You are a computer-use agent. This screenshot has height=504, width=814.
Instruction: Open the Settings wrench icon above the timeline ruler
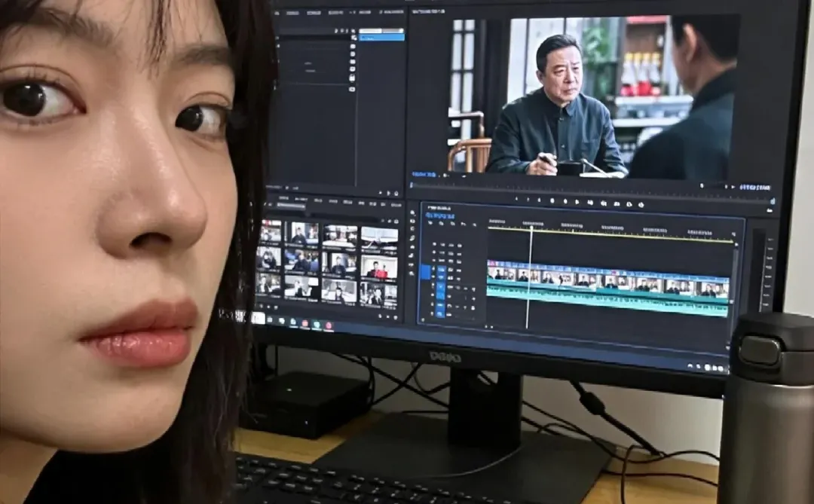point(473,224)
